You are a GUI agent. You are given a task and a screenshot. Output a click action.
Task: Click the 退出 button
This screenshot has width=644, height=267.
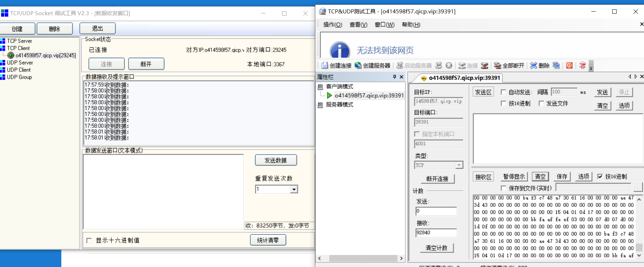click(97, 28)
